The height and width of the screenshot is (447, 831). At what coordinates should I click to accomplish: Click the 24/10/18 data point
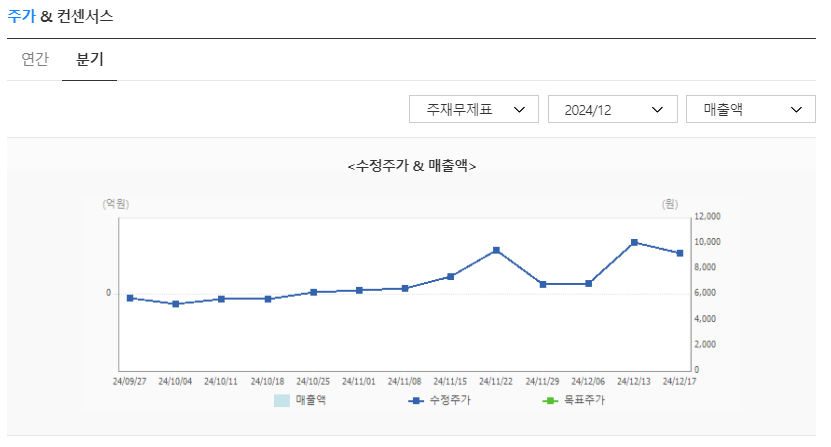pos(268,299)
